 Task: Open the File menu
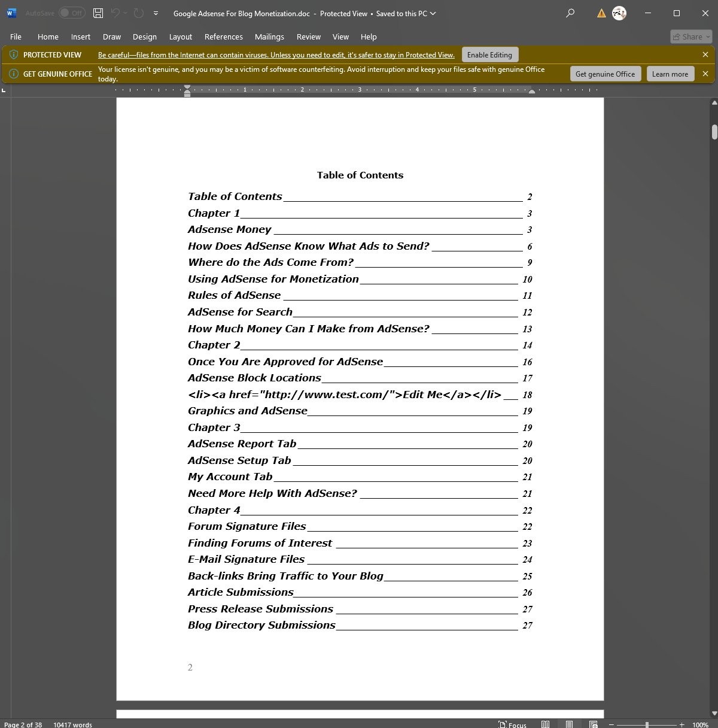[x=16, y=37]
